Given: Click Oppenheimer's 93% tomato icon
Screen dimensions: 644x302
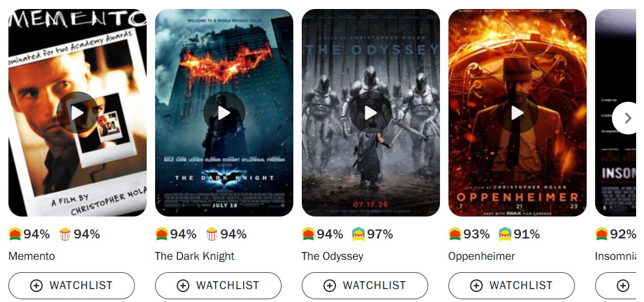Looking at the screenshot, I should 455,234.
